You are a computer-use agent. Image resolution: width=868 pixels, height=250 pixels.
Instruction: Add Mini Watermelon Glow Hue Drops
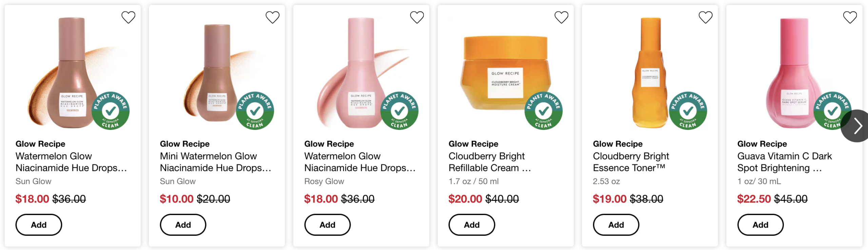click(x=183, y=225)
